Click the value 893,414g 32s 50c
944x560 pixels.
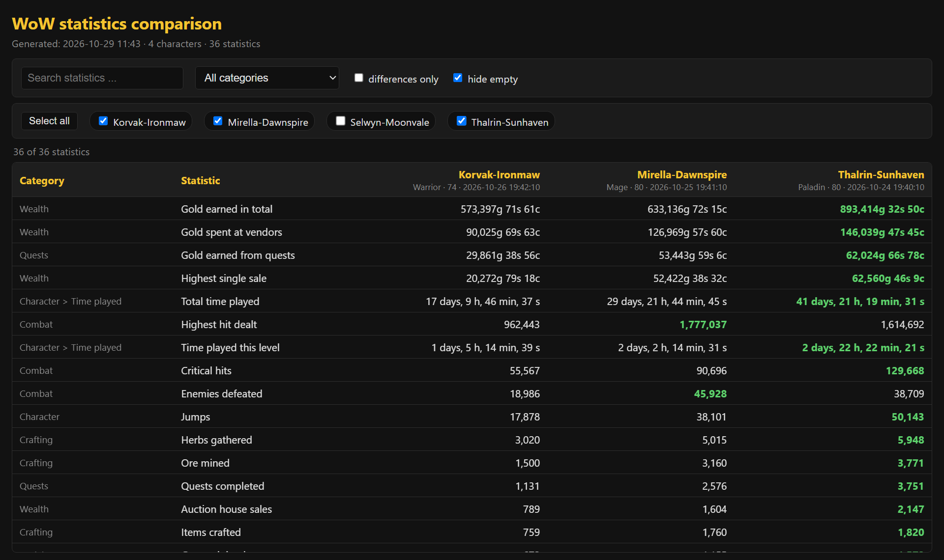click(882, 209)
